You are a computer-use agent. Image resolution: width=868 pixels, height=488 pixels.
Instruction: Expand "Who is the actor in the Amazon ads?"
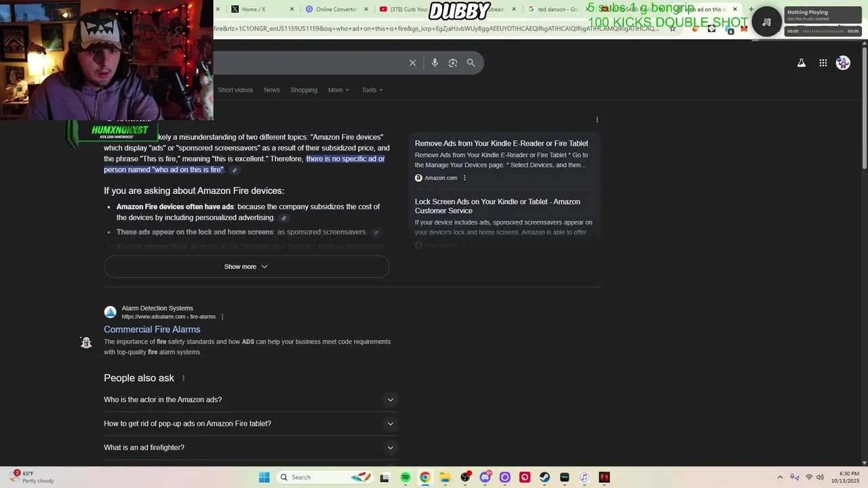tap(251, 399)
